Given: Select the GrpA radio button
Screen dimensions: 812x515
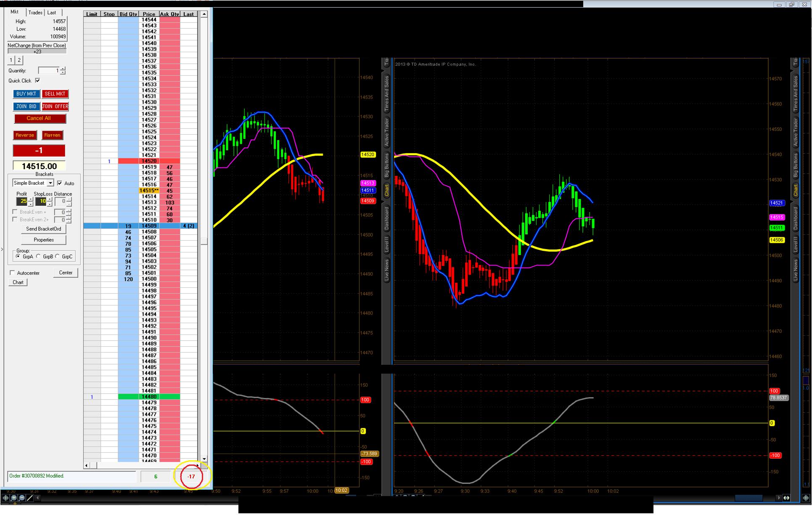Looking at the screenshot, I should pyautogui.click(x=18, y=256).
